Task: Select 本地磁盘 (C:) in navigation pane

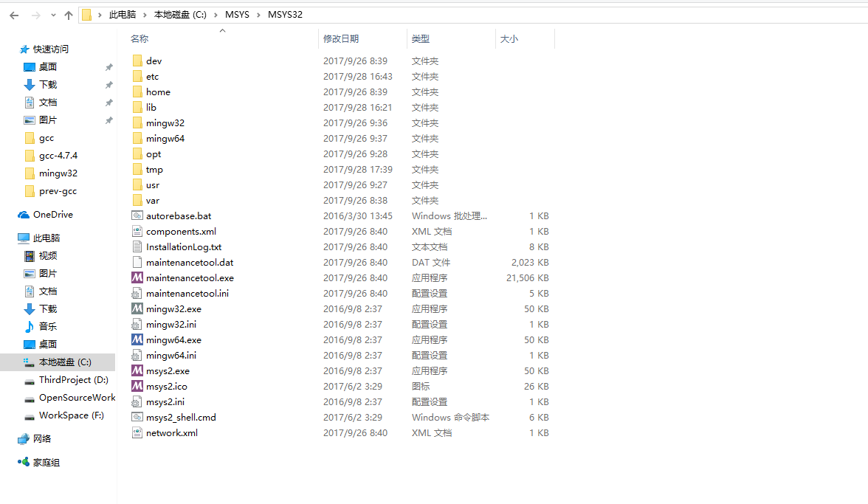Action: (x=65, y=362)
